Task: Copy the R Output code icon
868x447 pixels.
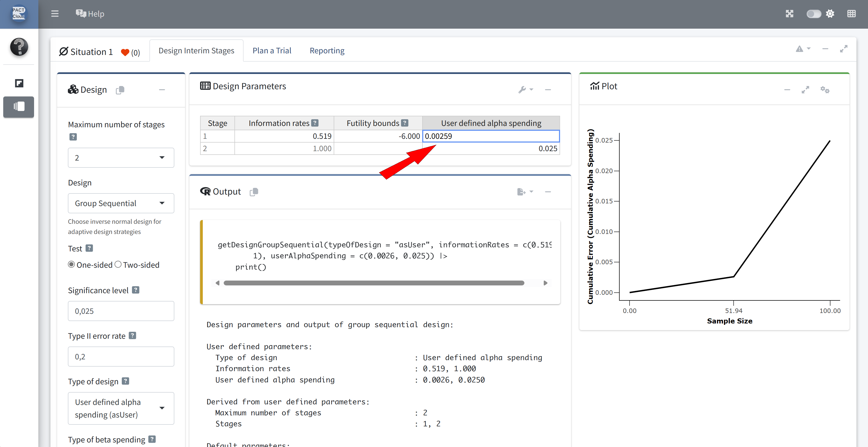Action: coord(254,192)
